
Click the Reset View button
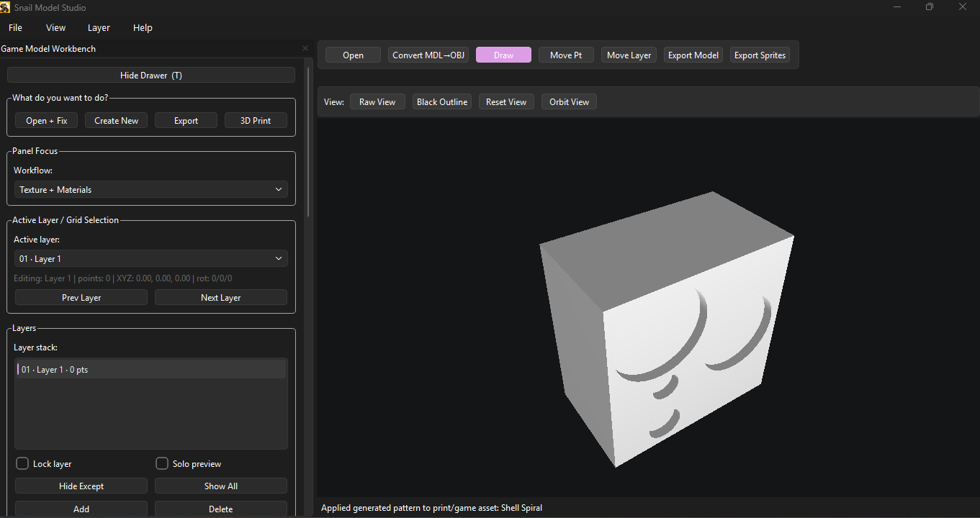click(506, 101)
